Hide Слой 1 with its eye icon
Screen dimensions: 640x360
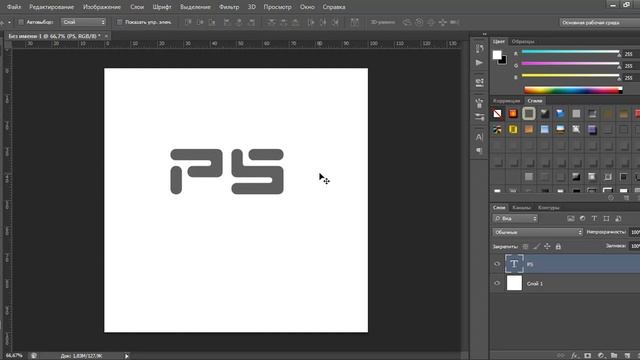coord(497,283)
